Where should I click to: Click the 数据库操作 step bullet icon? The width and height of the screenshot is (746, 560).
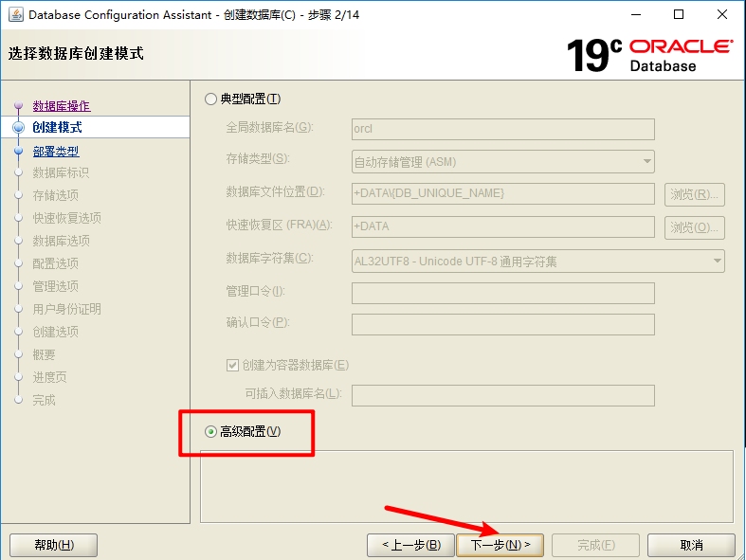[18, 107]
